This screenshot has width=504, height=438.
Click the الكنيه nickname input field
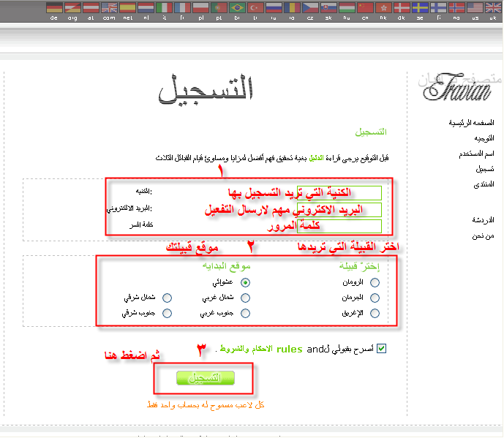point(339,192)
